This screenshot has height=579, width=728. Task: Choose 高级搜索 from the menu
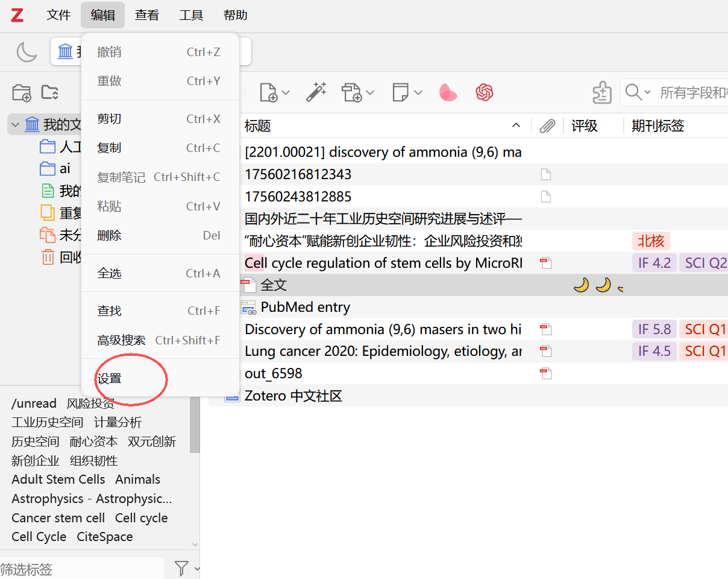[x=121, y=340]
